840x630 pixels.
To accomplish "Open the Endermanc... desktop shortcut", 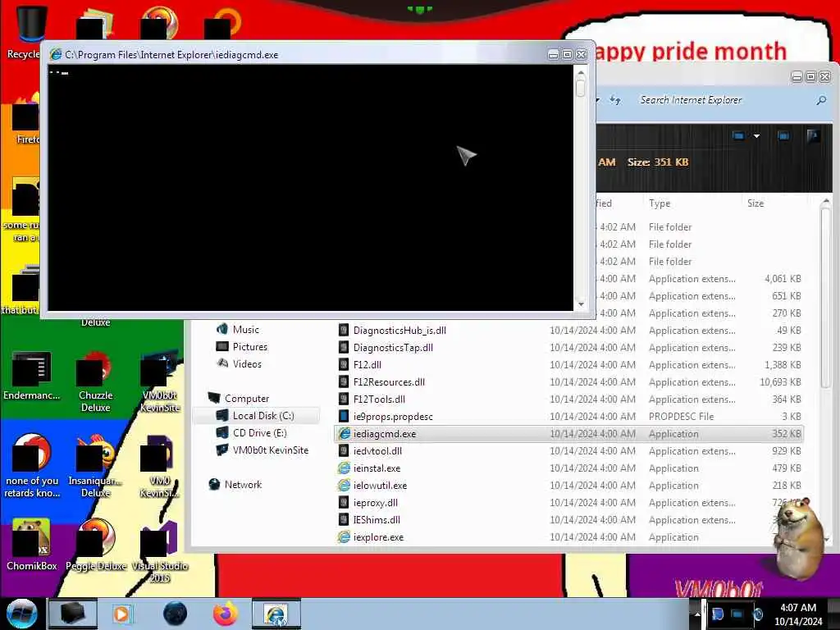I will click(x=32, y=376).
